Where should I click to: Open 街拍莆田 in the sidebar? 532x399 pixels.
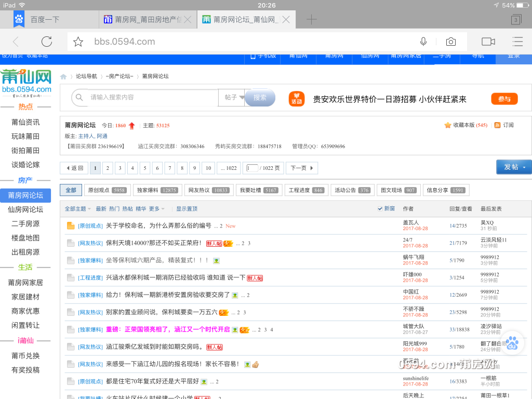coord(25,151)
